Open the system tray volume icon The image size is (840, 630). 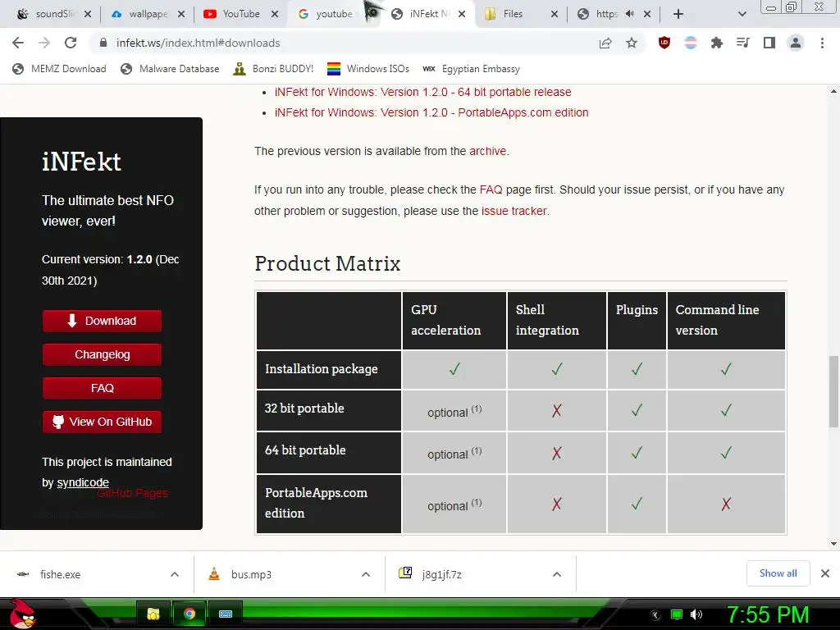point(696,614)
